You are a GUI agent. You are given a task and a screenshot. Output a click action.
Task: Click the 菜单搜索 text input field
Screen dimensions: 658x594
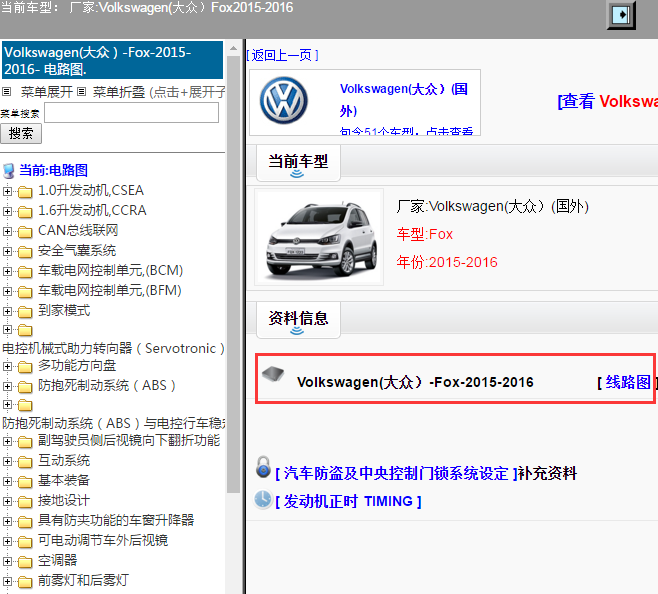[131, 113]
